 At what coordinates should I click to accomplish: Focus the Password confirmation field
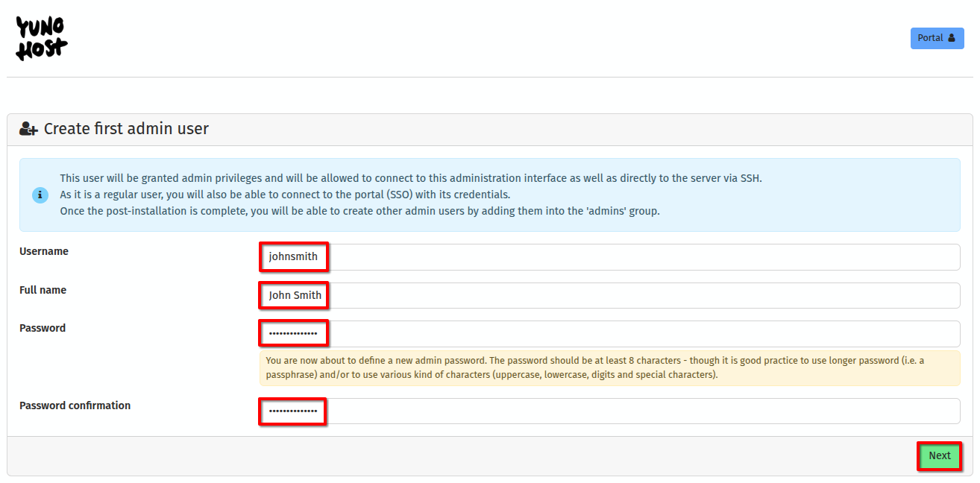click(609, 411)
